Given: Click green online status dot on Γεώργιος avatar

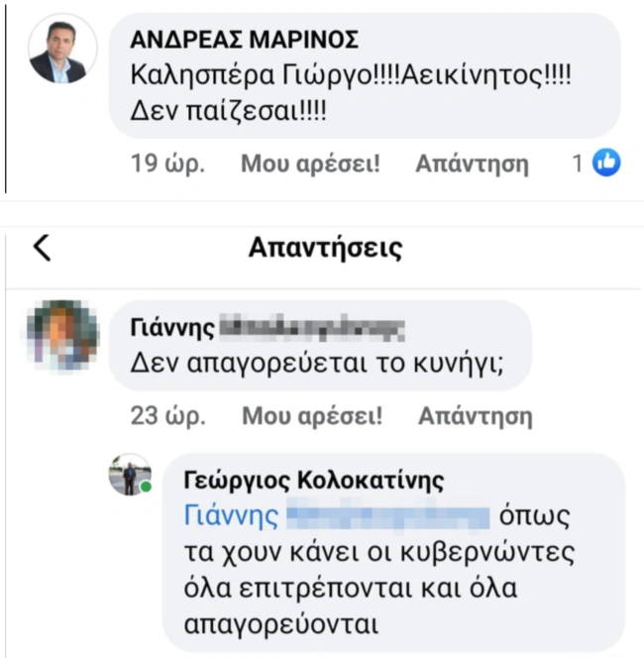Looking at the screenshot, I should pos(147,489).
